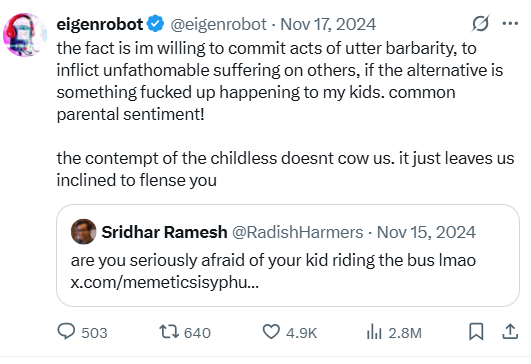Open the quoted tweet about riding the bus

pyautogui.click(x=288, y=255)
